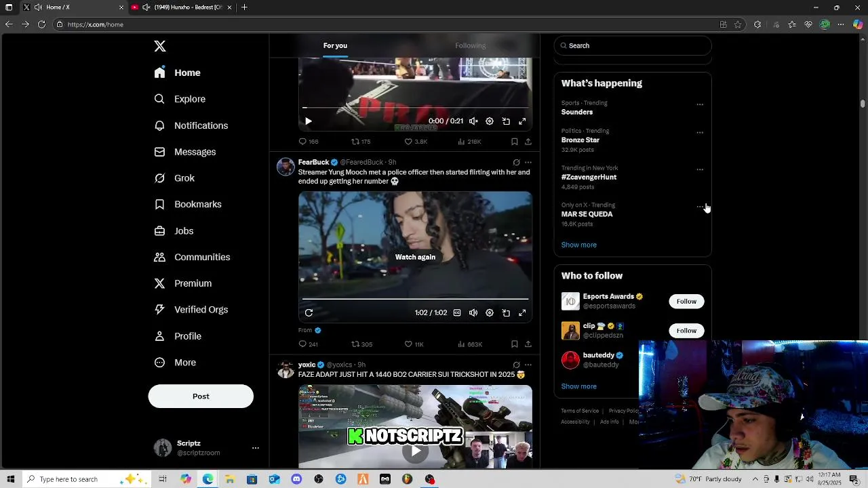
Task: Share the wrestling video post
Action: (528, 142)
